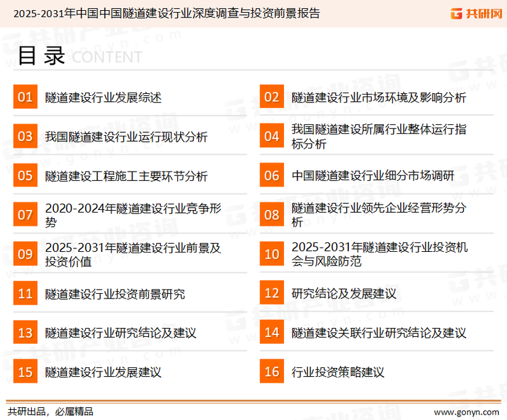Select chapter 2020-2024年隧道建设行业竞争形势
Image resolution: width=507 pixels, height=420 pixels.
click(133, 215)
